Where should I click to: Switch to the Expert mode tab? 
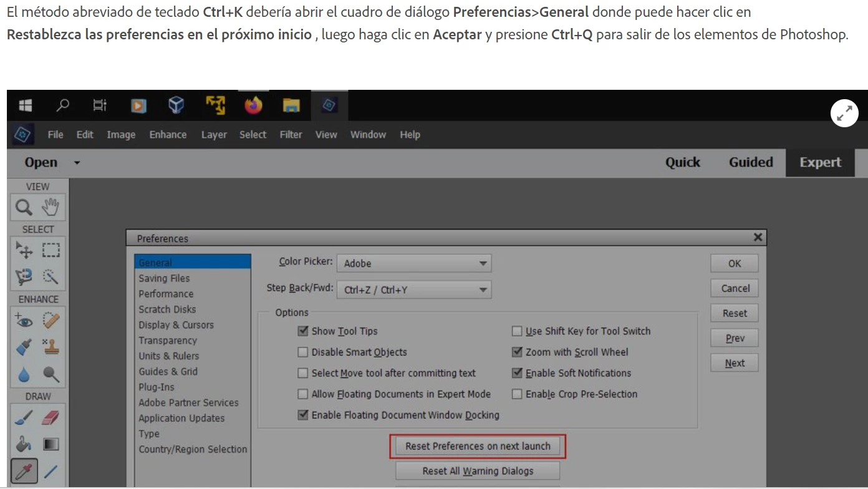click(820, 162)
